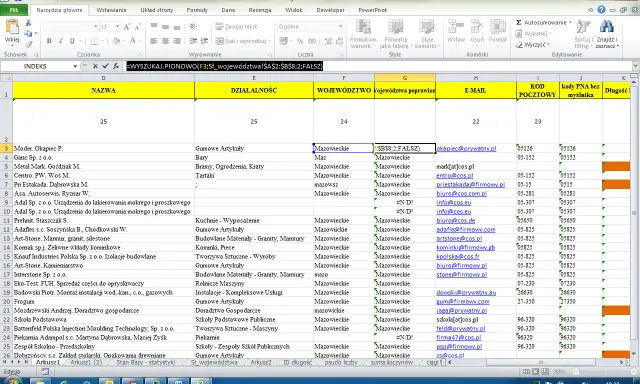Screen dimensions: 640x384
Task: Open the Name Box INDEKS dropdown
Action: coord(75,66)
